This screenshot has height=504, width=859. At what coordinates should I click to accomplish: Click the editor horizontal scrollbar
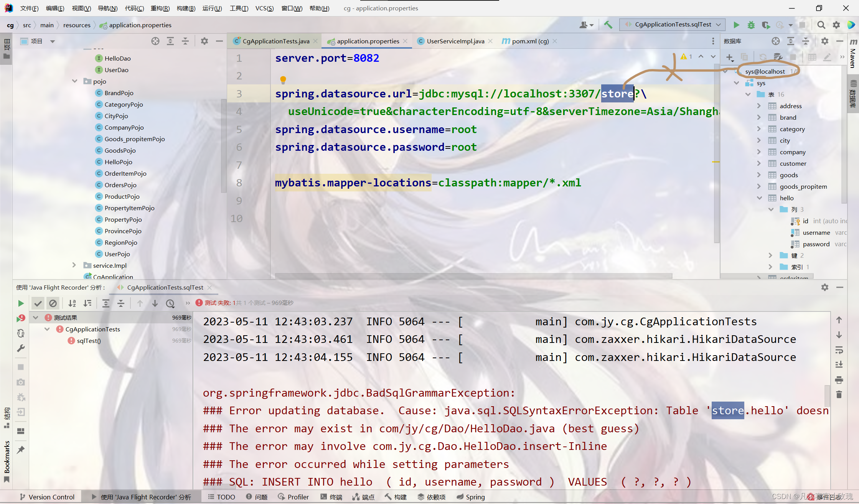coord(473,276)
